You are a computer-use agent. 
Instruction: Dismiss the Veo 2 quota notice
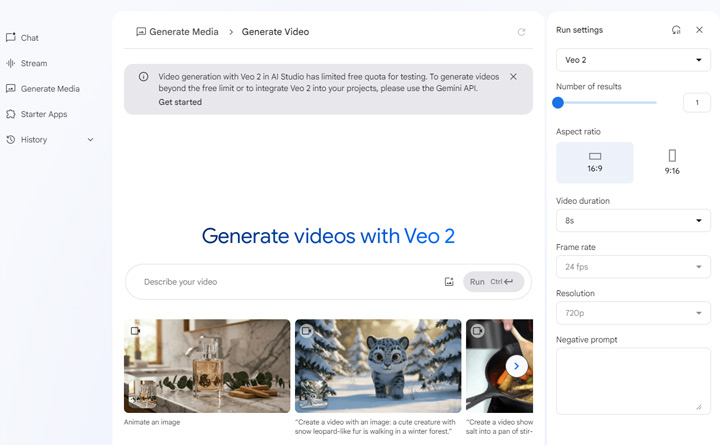513,77
